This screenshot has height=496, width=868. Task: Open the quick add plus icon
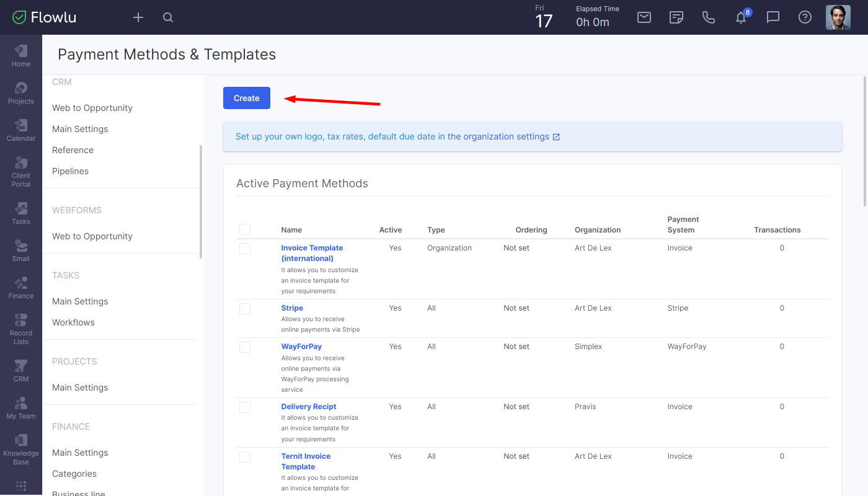click(138, 17)
